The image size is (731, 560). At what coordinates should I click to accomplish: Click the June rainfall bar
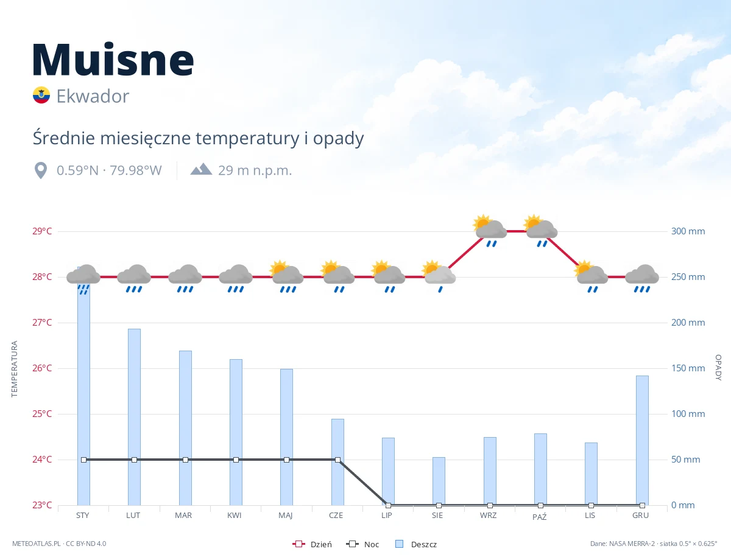[337, 462]
